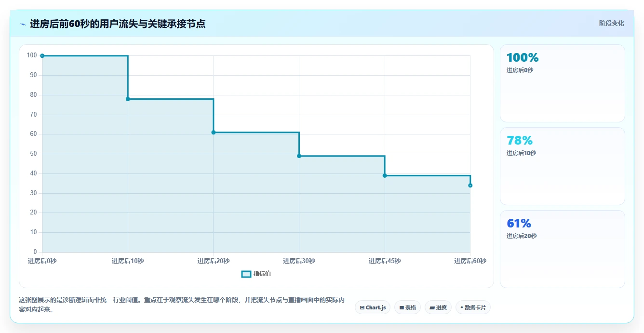Click the x-axis label 进房后20秒
Screen dimensions: 644x333
pos(214,261)
